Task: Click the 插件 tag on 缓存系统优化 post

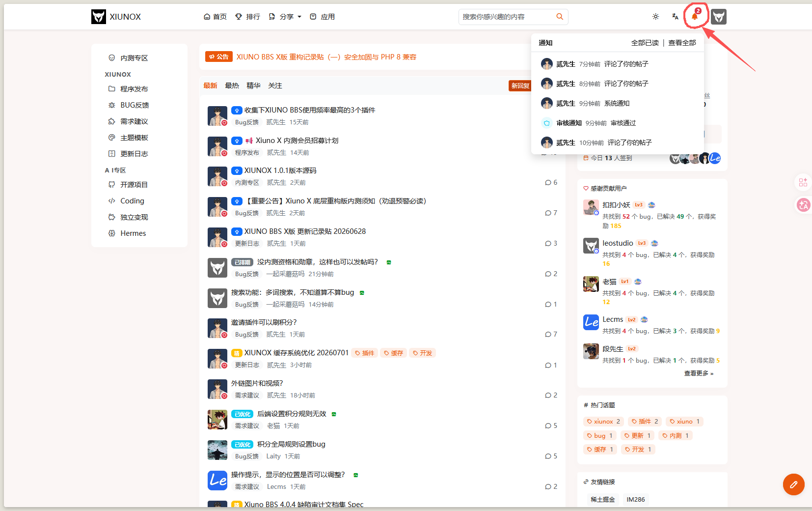Action: pos(365,353)
